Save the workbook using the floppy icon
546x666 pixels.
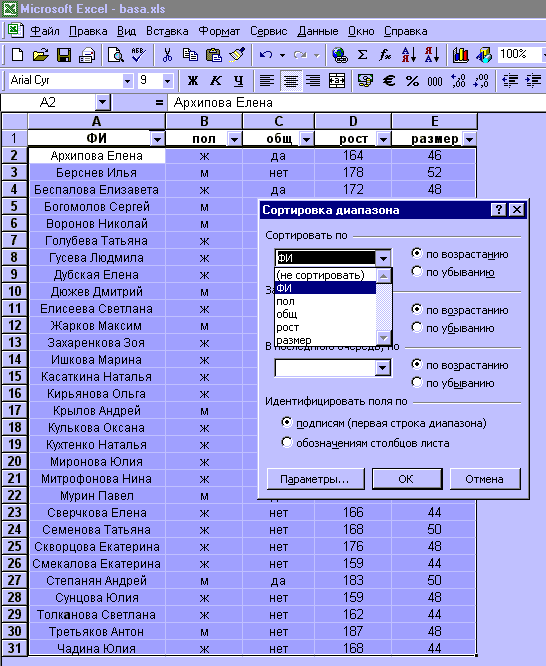(x=64, y=55)
